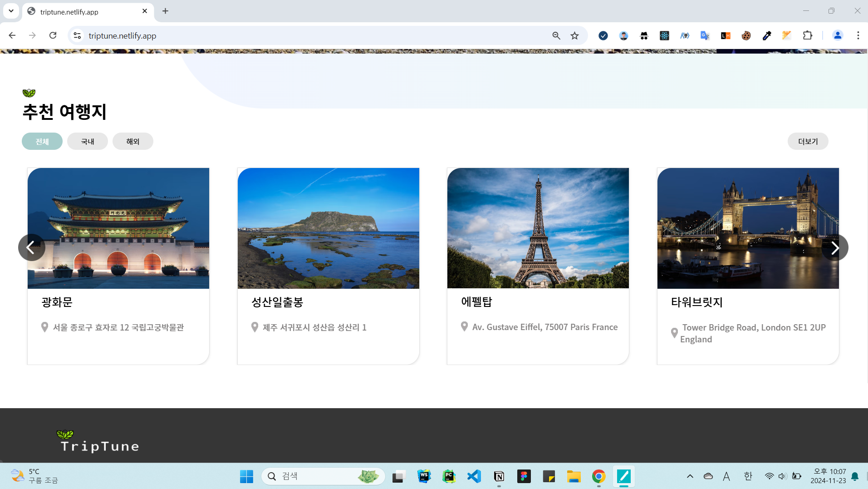Open a new browser tab
The height and width of the screenshot is (489, 868).
(x=165, y=11)
